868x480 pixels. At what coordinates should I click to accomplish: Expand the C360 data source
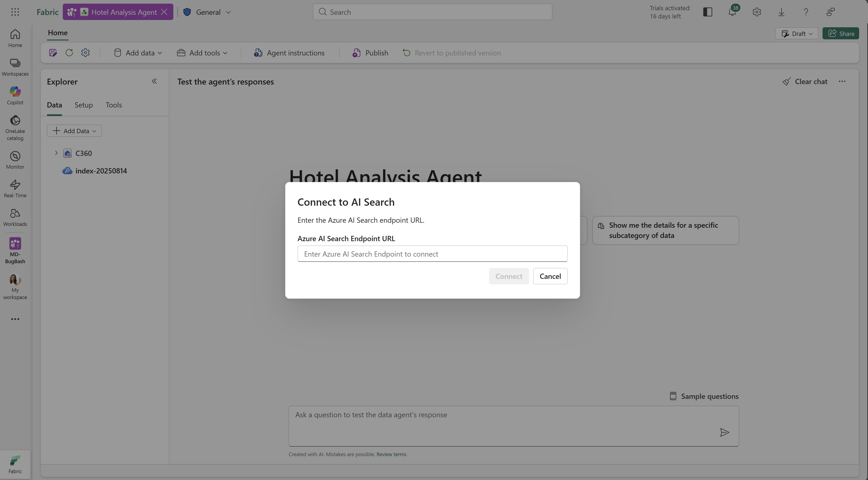(x=56, y=153)
